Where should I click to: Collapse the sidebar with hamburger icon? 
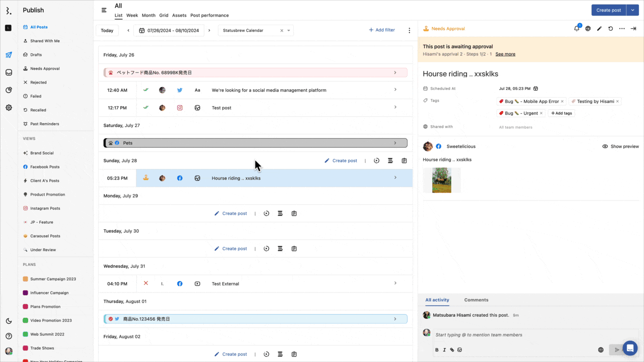coord(104,10)
